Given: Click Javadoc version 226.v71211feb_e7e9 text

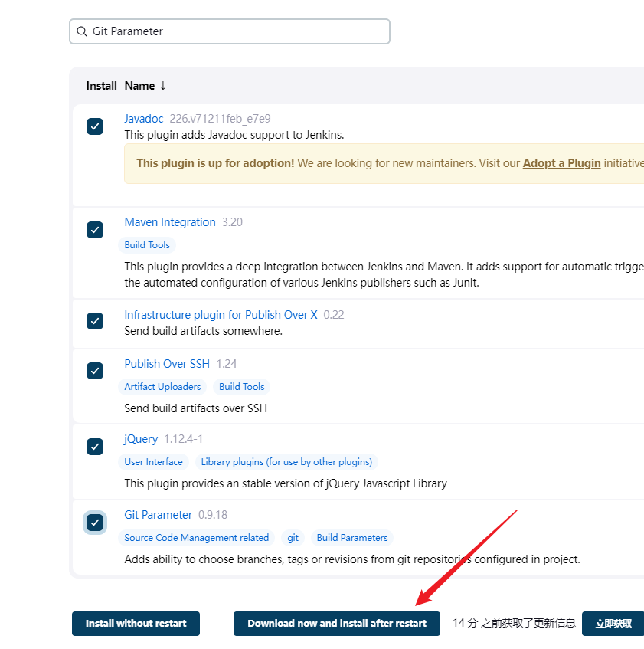Looking at the screenshot, I should coord(220,119).
